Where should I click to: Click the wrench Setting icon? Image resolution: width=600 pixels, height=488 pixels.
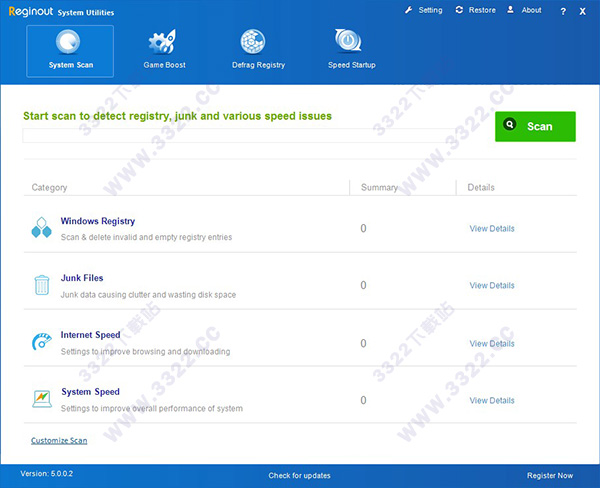point(409,10)
